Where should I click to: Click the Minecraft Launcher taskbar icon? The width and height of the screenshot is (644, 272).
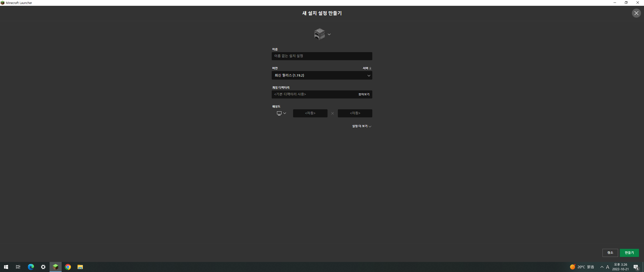tap(55, 267)
